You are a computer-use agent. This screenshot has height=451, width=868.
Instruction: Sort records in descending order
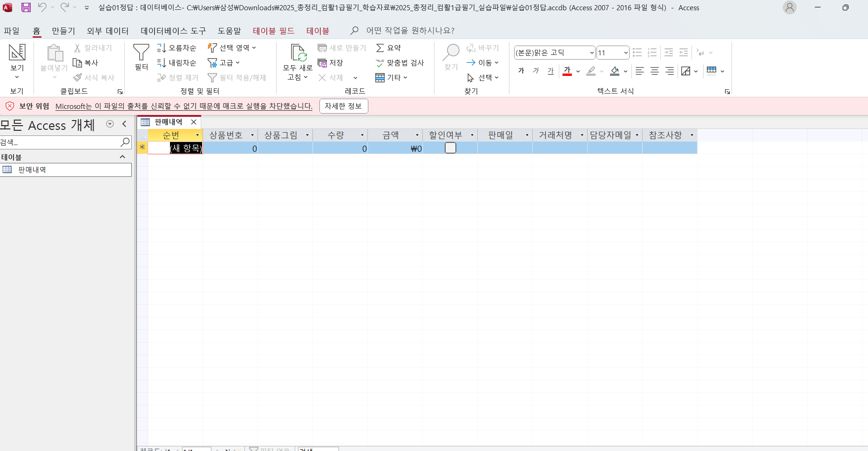click(x=177, y=63)
